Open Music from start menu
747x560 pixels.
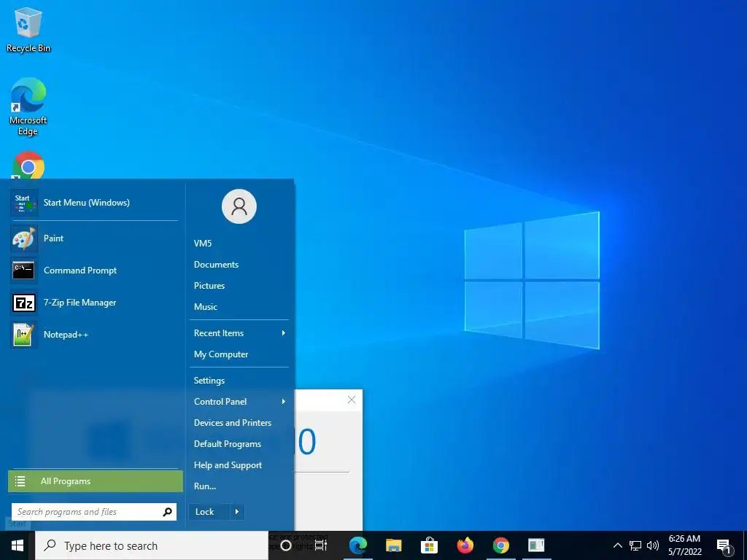point(205,307)
